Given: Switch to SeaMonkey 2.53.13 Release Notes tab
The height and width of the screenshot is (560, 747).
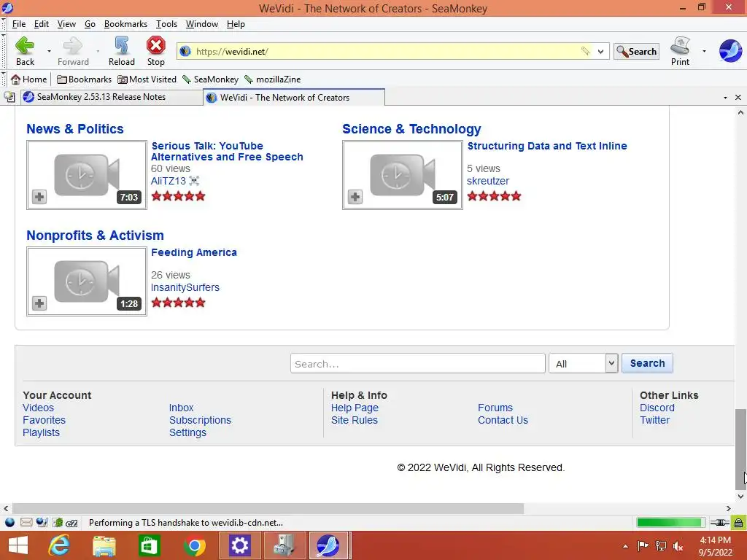Looking at the screenshot, I should pyautogui.click(x=112, y=97).
